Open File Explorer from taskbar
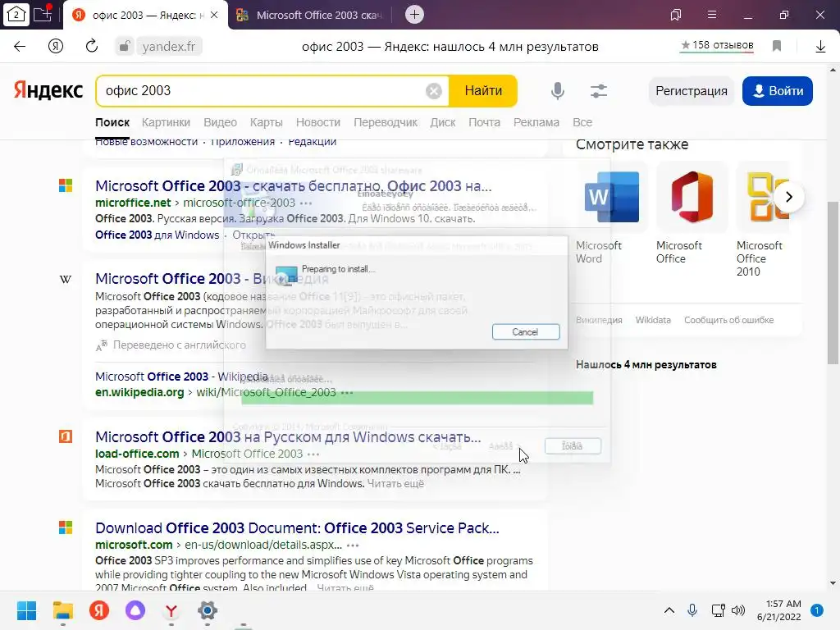The height and width of the screenshot is (630, 840). [62, 610]
